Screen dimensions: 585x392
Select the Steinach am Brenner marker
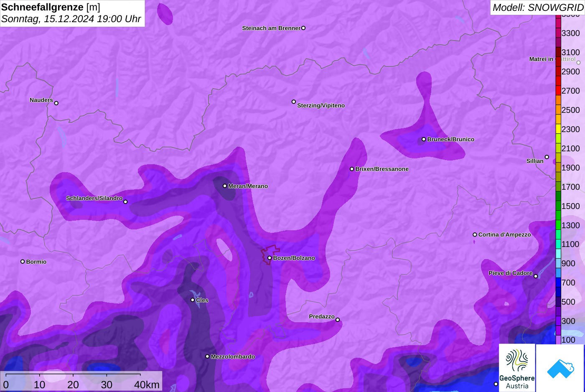click(x=303, y=28)
